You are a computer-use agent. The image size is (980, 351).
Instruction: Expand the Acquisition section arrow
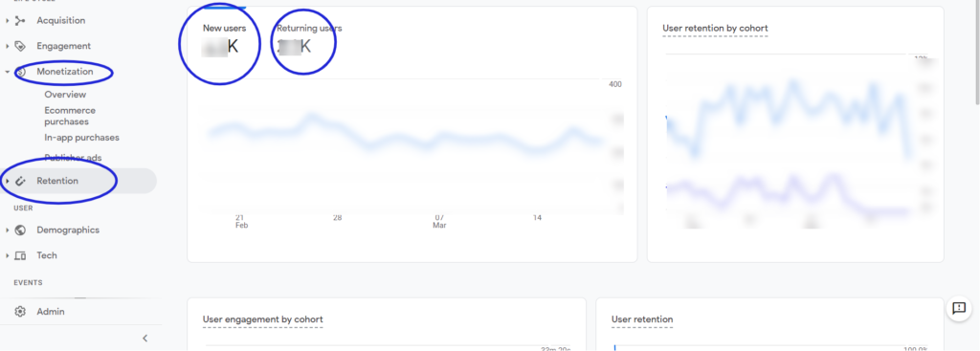8,21
